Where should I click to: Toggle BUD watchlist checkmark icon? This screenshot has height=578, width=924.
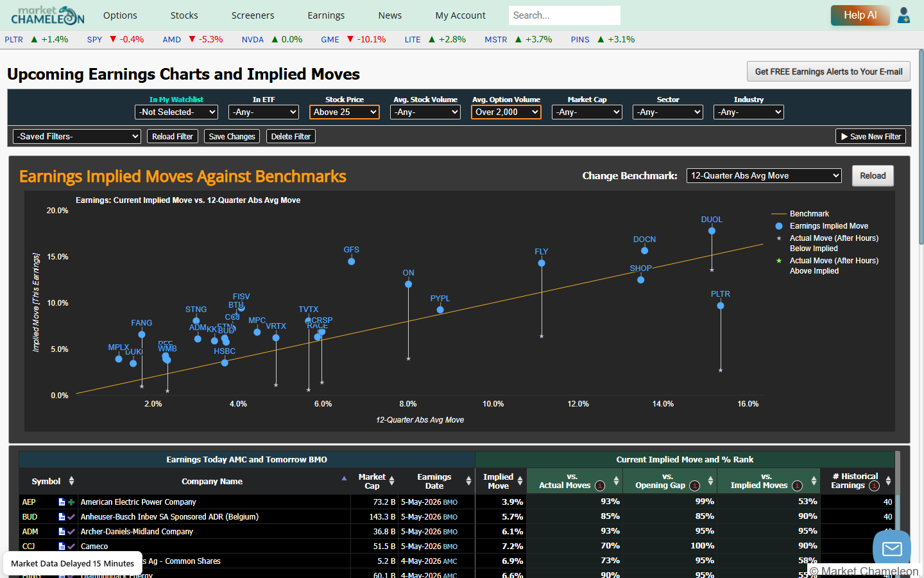pos(71,517)
